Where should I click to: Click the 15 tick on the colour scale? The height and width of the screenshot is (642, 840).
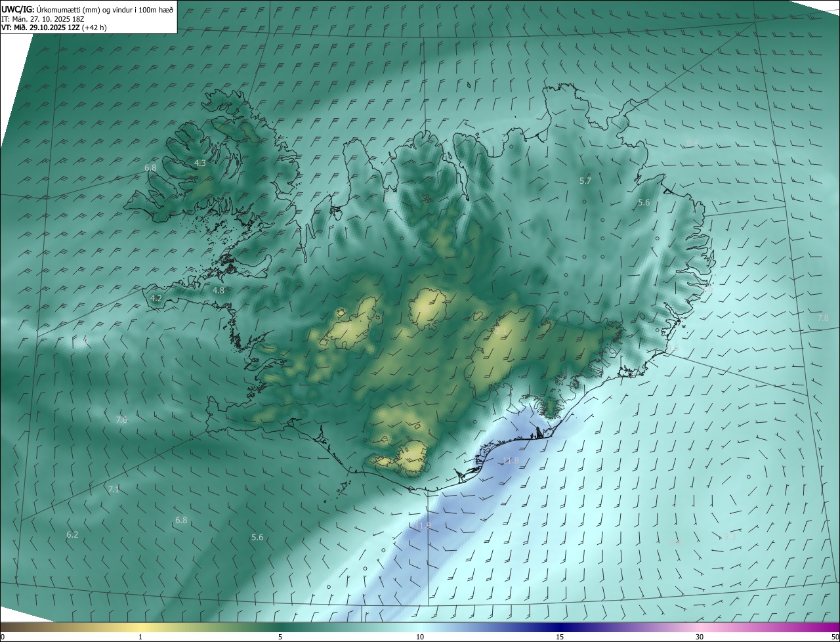[560, 637]
